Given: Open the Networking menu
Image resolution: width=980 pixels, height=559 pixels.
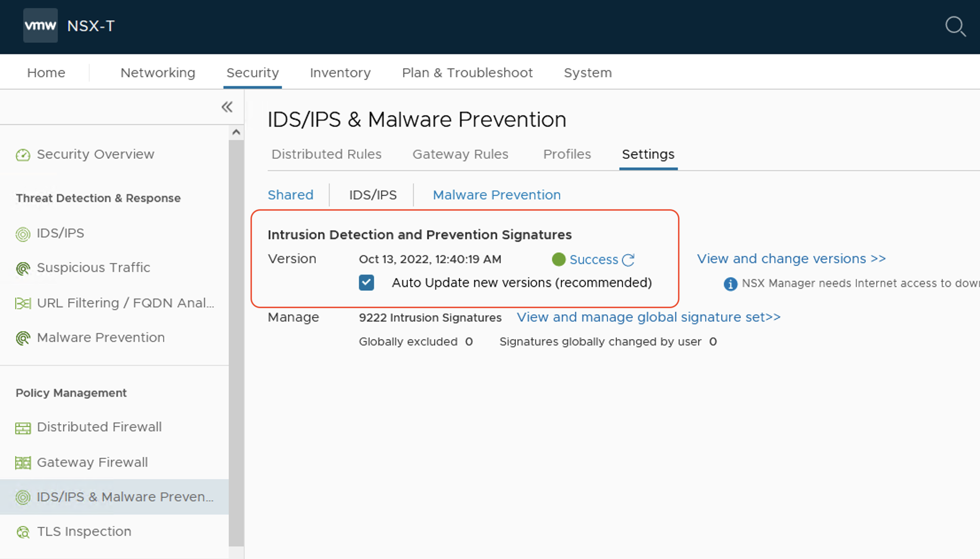Looking at the screenshot, I should [x=158, y=73].
